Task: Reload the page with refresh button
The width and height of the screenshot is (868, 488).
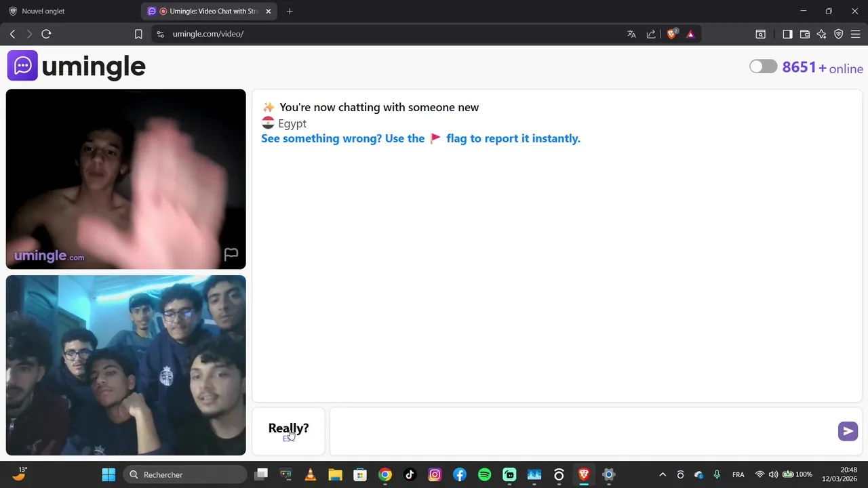Action: tap(46, 34)
